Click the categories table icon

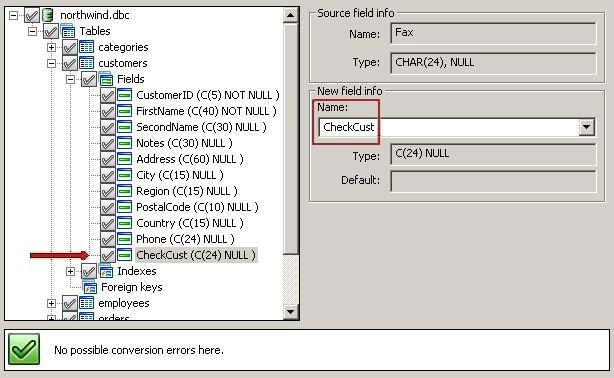[x=87, y=47]
